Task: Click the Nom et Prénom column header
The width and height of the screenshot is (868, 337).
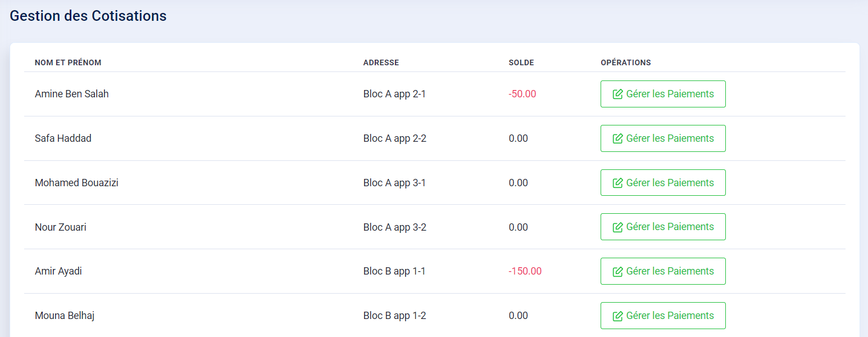Action: [68, 62]
